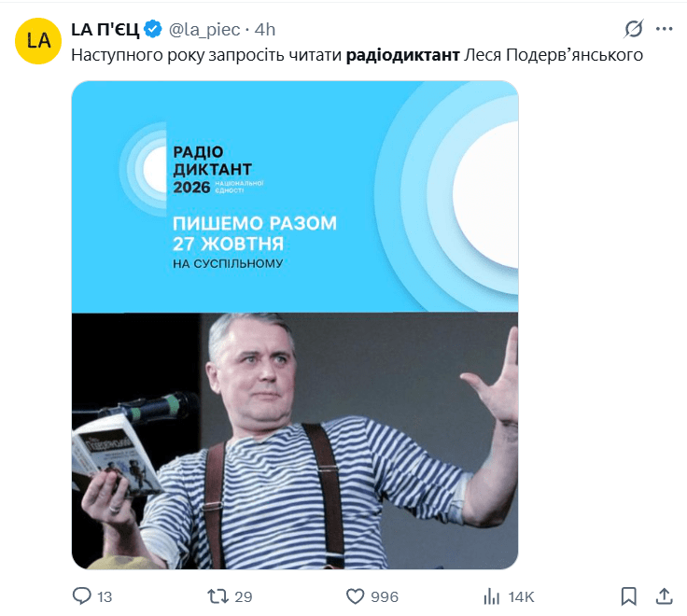Click the bold радіодиктант word in tweet
Image resolution: width=687 pixels, height=616 pixels.
[x=402, y=55]
